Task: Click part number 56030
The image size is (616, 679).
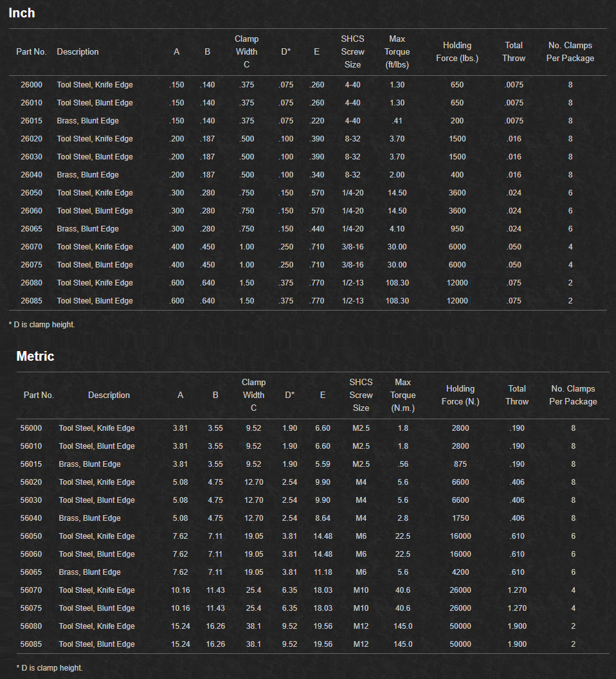Action: pyautogui.click(x=32, y=500)
